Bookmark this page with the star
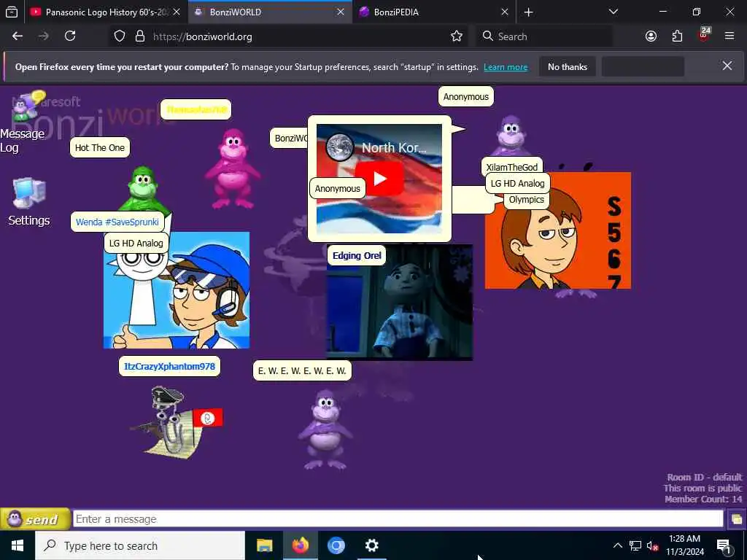The image size is (747, 560). pyautogui.click(x=457, y=36)
